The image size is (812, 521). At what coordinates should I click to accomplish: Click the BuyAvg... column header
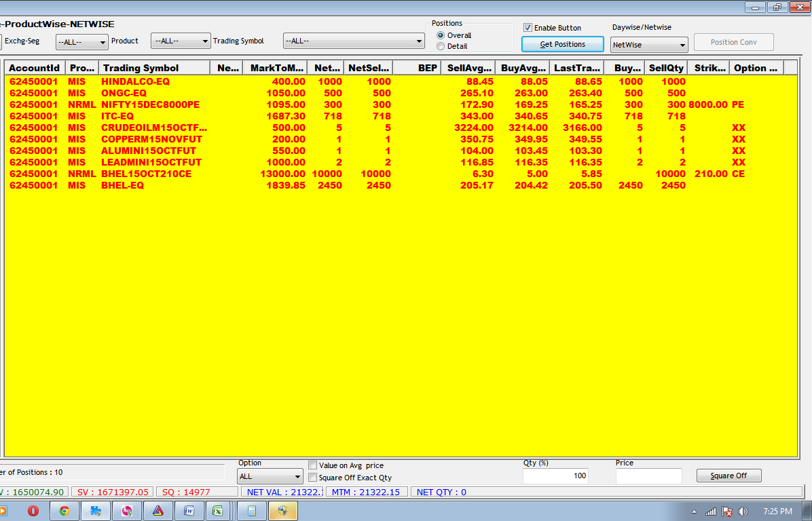(x=523, y=68)
